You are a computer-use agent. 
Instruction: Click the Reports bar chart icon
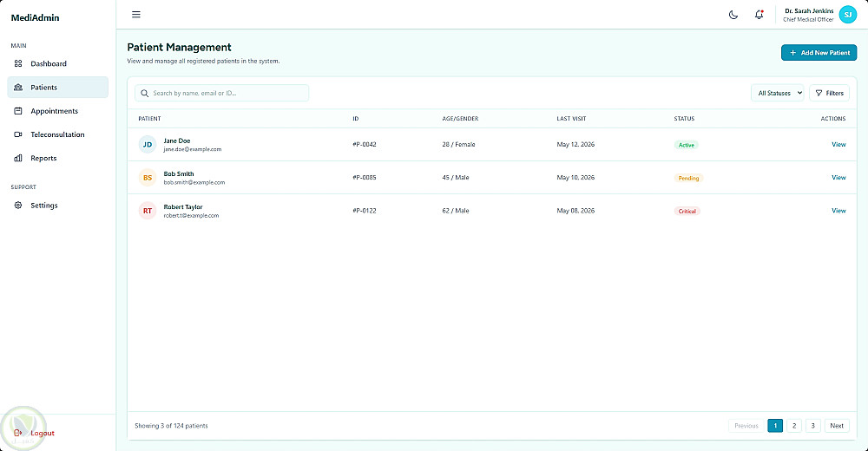(x=18, y=158)
